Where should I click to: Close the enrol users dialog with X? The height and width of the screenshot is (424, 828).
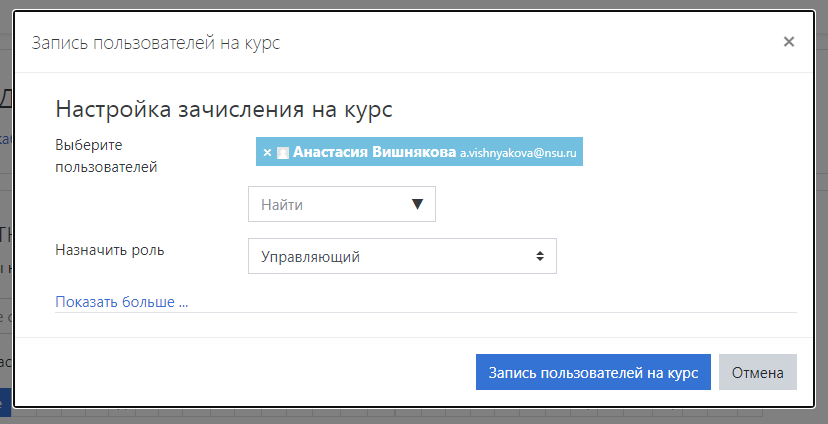pyautogui.click(x=788, y=42)
